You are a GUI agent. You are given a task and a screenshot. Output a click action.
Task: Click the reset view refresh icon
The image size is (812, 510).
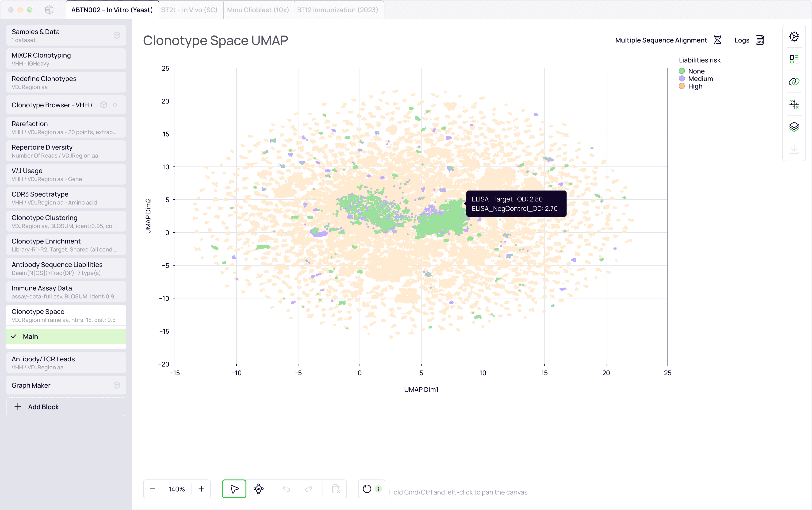[x=367, y=489]
